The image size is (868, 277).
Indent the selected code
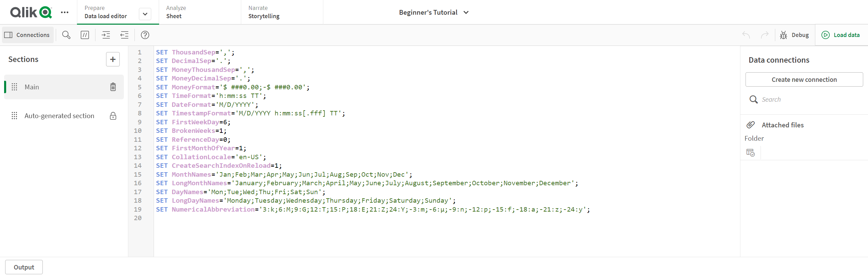(106, 35)
